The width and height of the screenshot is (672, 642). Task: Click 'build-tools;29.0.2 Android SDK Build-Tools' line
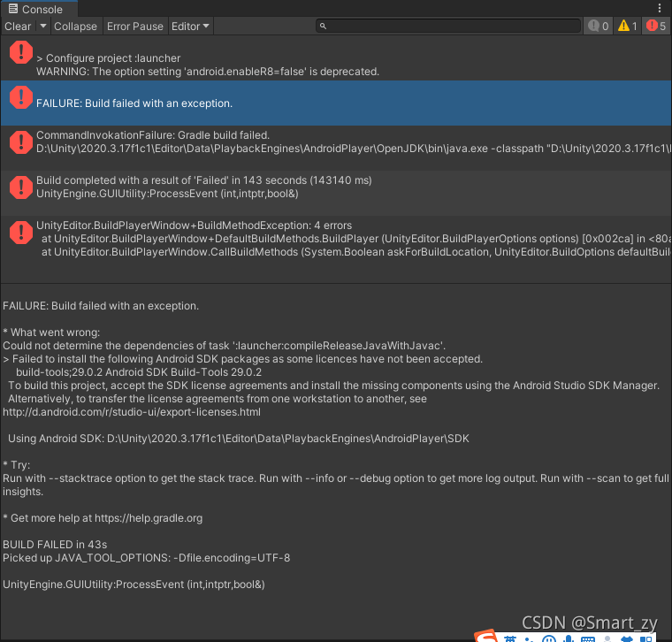click(139, 372)
